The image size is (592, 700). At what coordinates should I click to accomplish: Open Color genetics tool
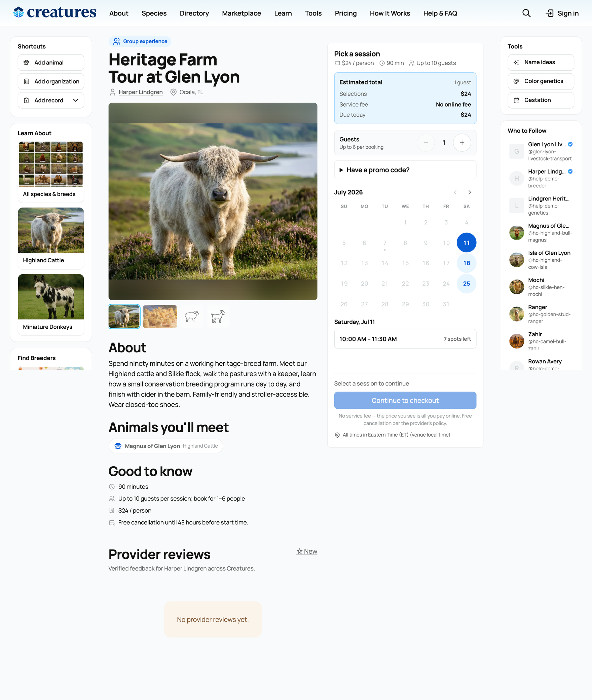[x=541, y=81]
